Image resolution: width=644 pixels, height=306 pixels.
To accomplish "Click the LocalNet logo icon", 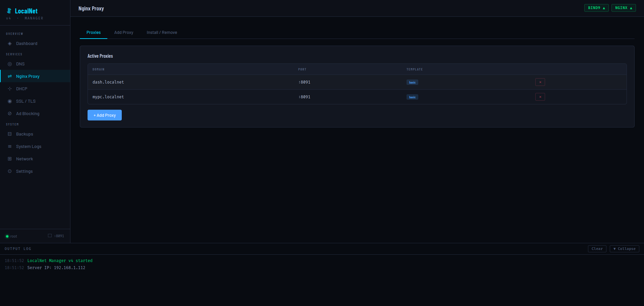I will [x=9, y=11].
